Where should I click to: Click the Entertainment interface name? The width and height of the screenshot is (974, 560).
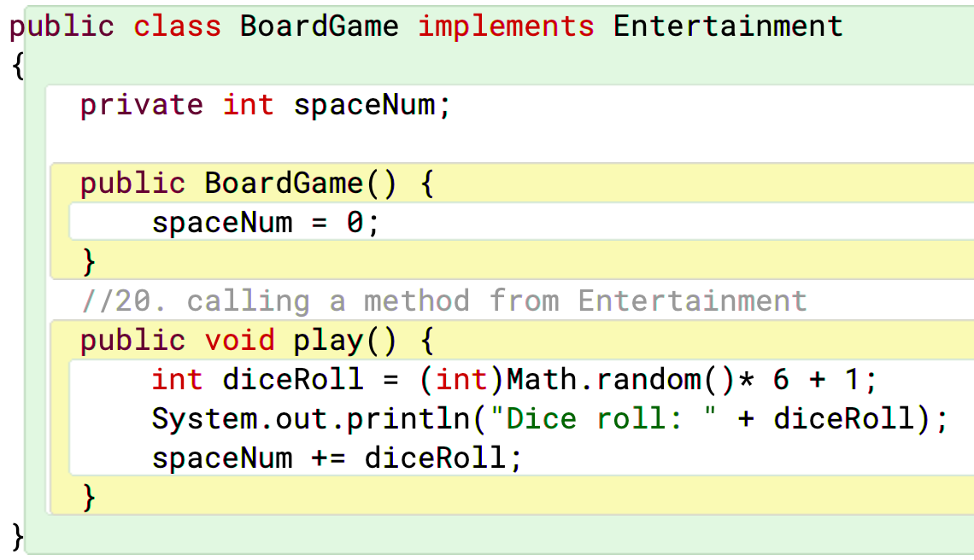click(x=728, y=26)
